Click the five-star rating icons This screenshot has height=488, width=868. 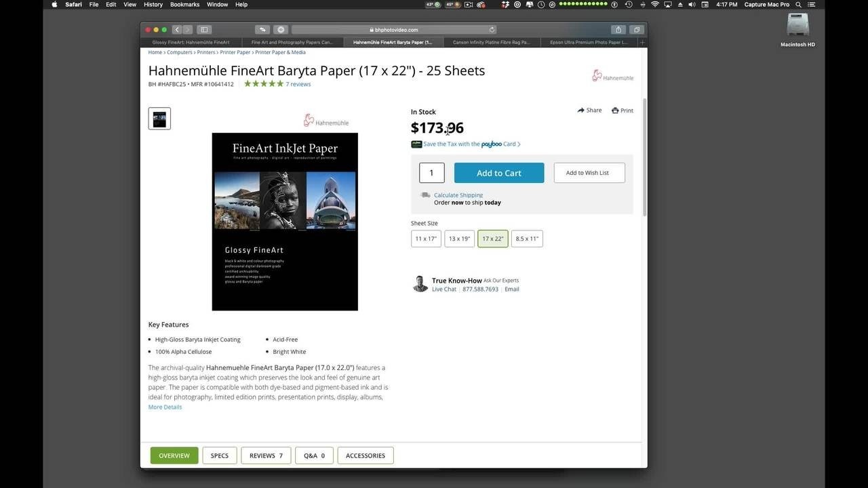(264, 84)
